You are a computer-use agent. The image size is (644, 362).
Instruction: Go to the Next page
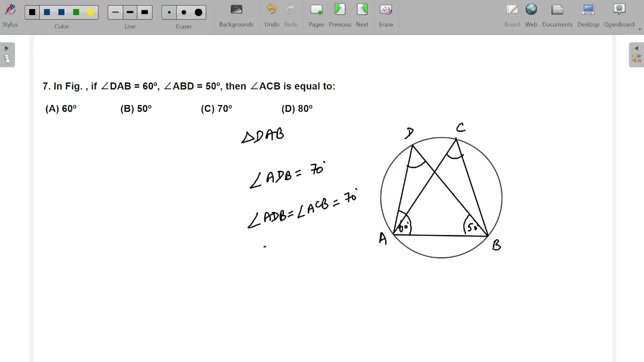(x=362, y=16)
